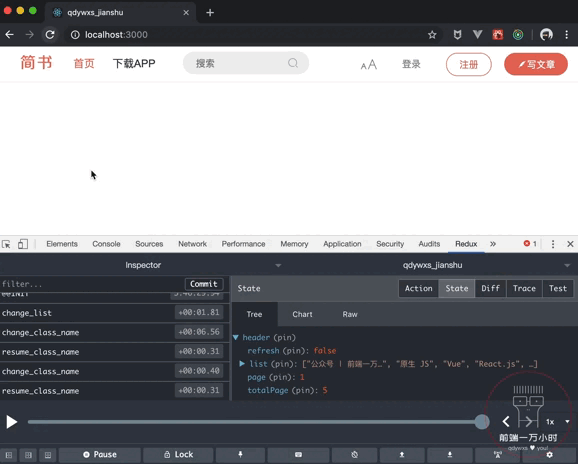Viewport: 578px width, 464px height.
Task: Toggle the persist pin button
Action: [240, 454]
